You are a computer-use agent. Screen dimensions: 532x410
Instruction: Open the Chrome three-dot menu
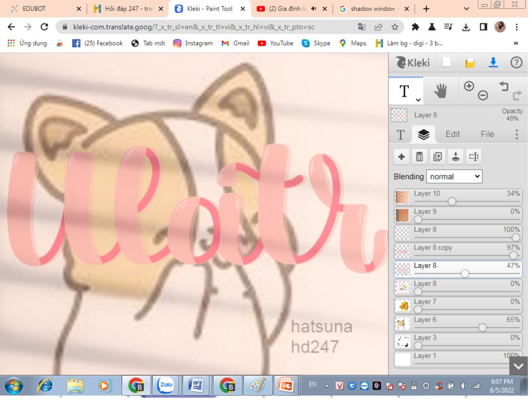click(516, 27)
